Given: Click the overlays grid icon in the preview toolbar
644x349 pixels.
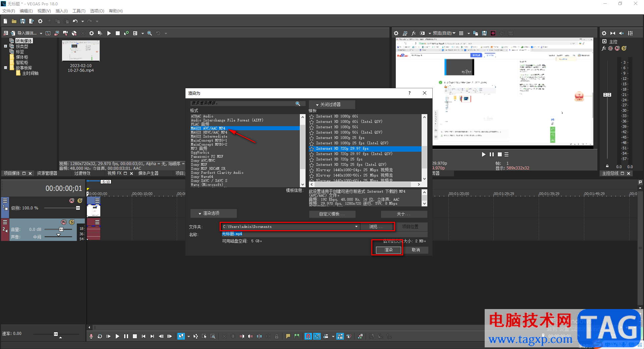Looking at the screenshot, I should (461, 33).
